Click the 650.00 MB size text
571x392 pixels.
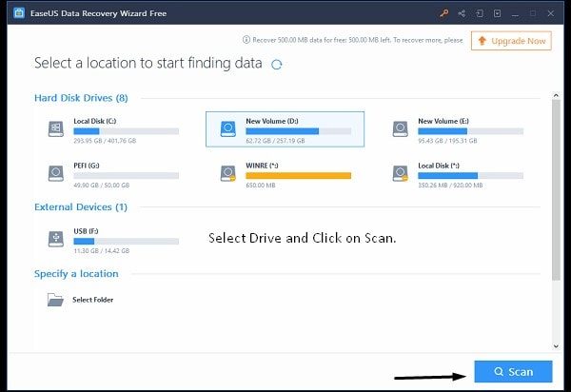coord(261,186)
